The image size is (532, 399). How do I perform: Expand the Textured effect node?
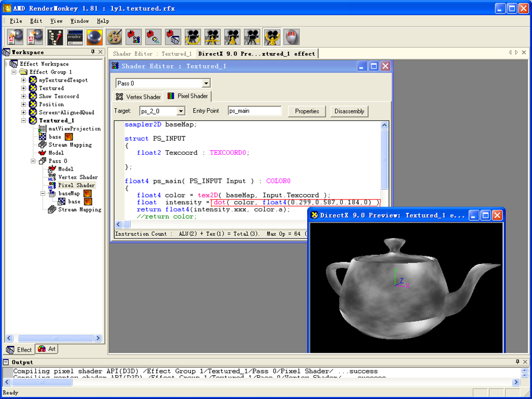pos(23,88)
